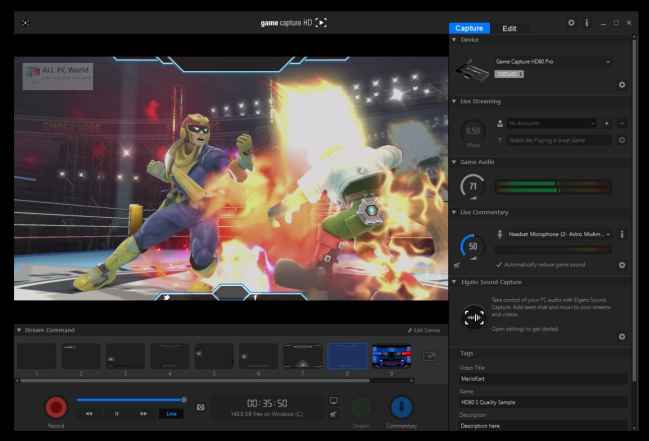Viewport: 649px width, 441px height.
Task: Click the timeline scrubber slider
Action: [x=183, y=400]
